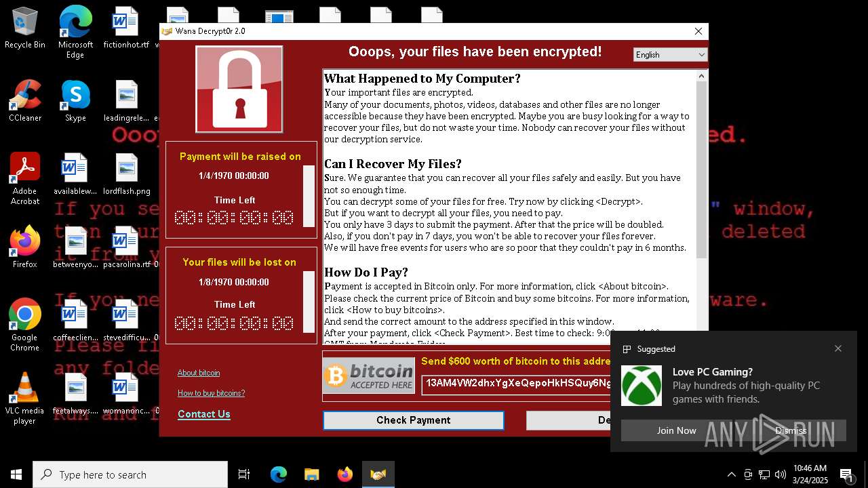Open Firefox from the taskbar
Viewport: 868px width, 488px height.
click(345, 474)
